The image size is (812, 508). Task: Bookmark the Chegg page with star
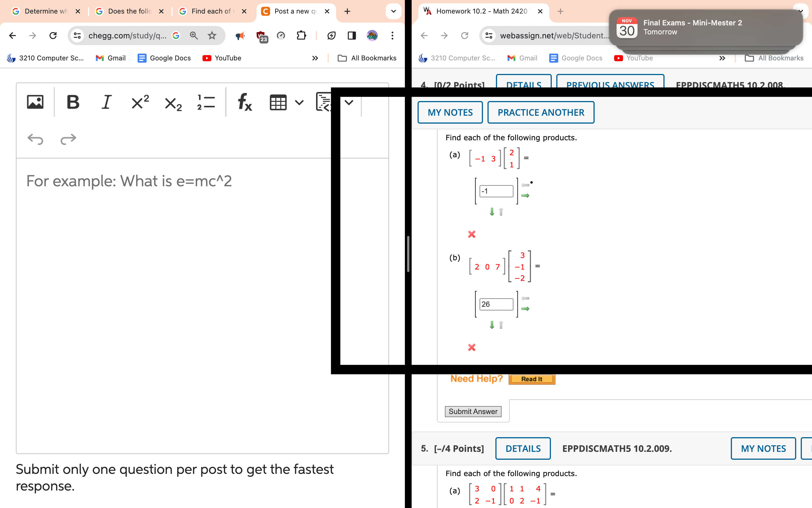[212, 35]
